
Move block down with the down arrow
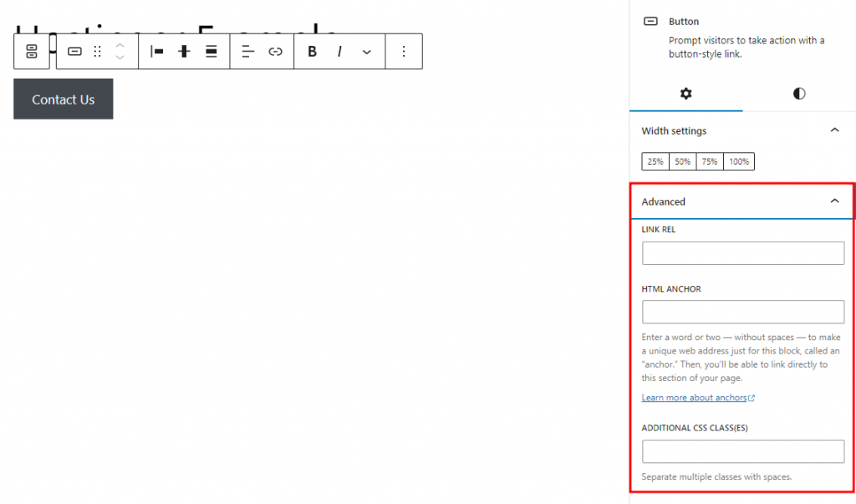[120, 58]
